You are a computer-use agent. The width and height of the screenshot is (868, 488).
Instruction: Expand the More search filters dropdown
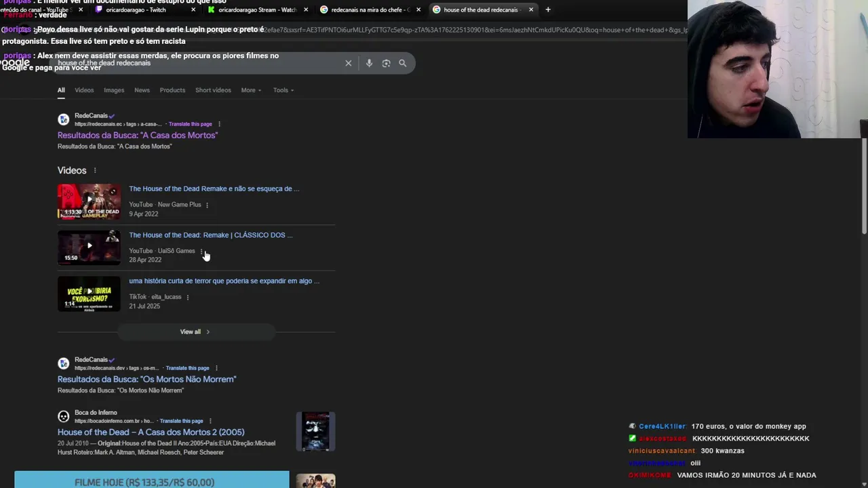[x=251, y=90]
